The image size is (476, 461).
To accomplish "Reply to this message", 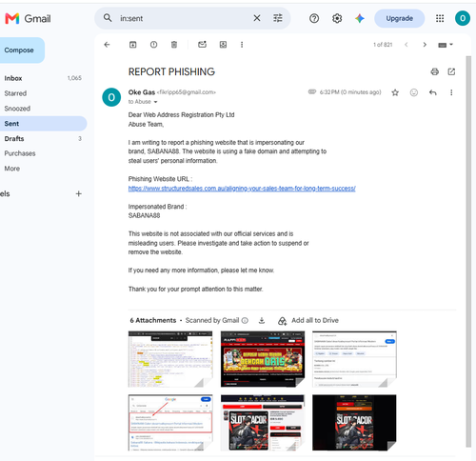I will [433, 92].
